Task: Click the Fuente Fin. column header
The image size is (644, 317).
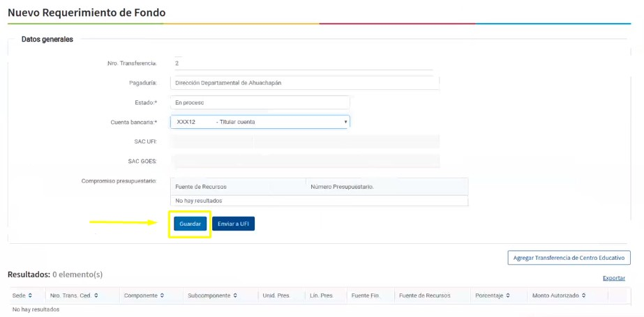Action: (x=365, y=295)
